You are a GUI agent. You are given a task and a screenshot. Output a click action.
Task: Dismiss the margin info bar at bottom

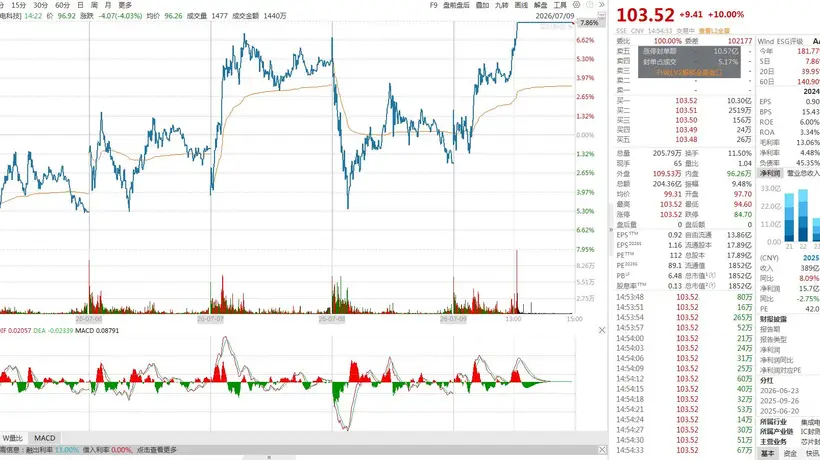(602, 450)
